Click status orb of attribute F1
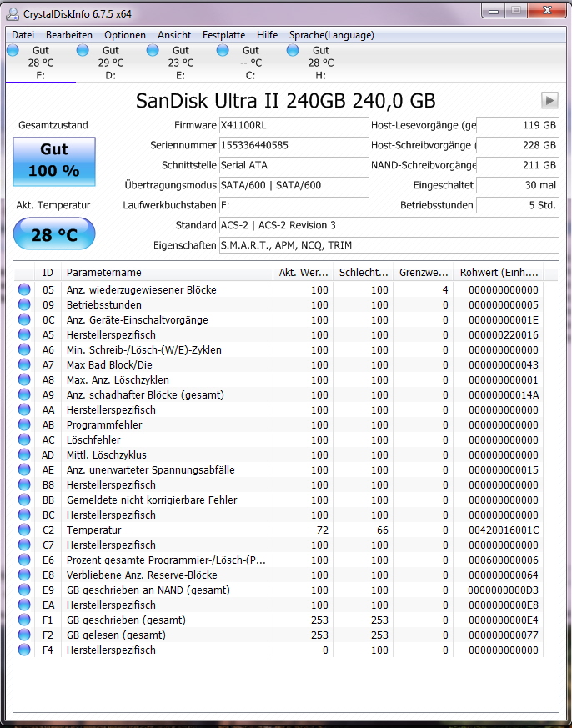Image resolution: width=572 pixels, height=728 pixels. pyautogui.click(x=23, y=620)
